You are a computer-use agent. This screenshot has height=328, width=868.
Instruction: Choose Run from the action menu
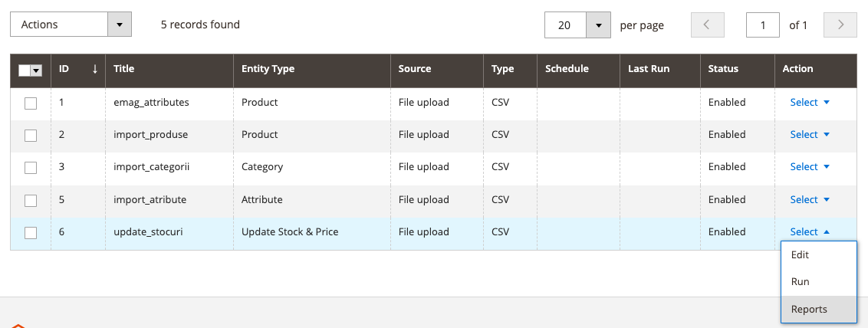point(819,282)
